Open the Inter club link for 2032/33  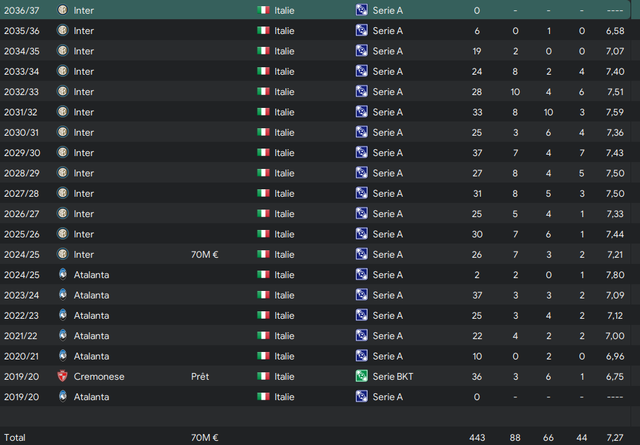coord(84,91)
